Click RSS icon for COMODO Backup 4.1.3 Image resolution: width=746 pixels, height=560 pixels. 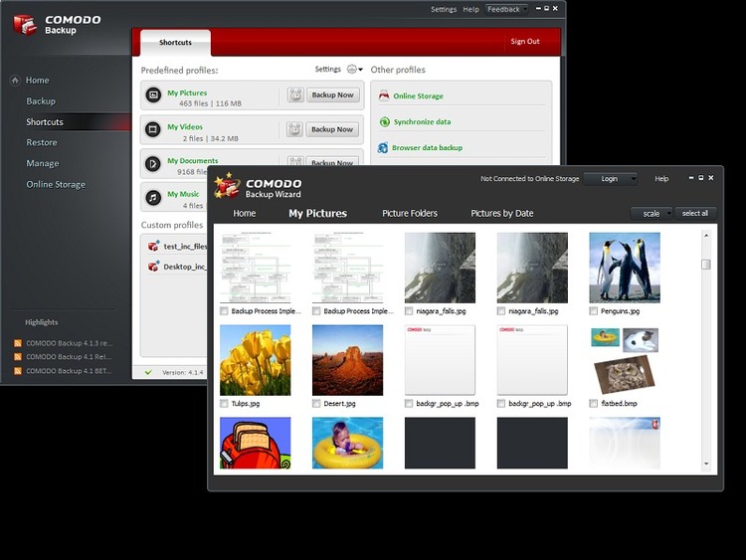point(18,343)
